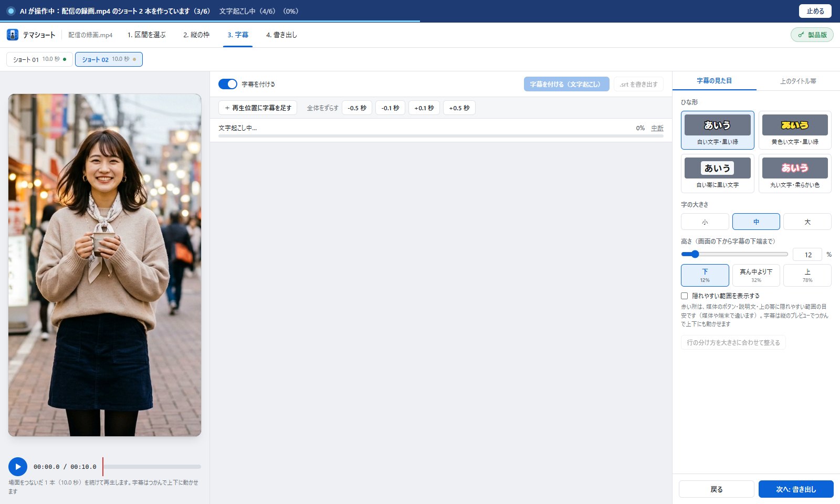Viewport: 840px width, 504px height.
Task: Select position preset 下 12%
Action: click(705, 275)
